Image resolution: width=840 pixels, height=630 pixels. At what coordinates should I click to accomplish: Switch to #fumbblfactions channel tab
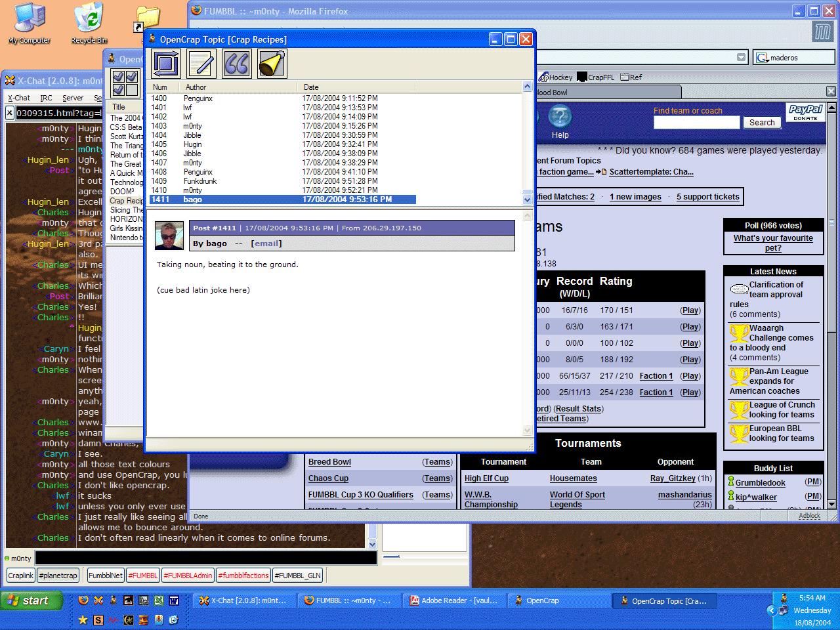pyautogui.click(x=243, y=576)
